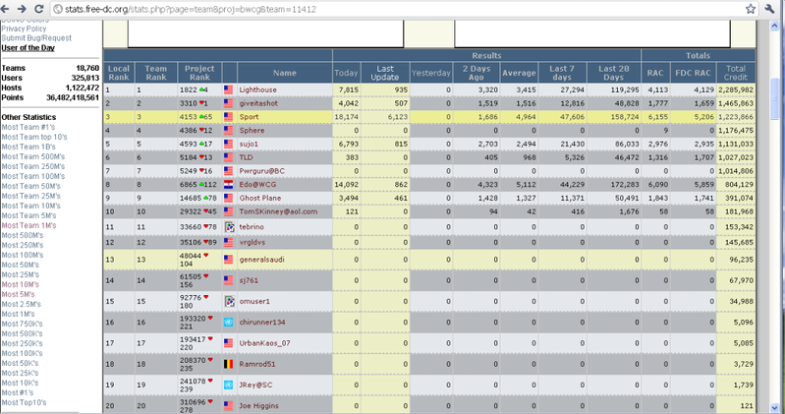Viewport: 785px width, 414px height.
Task: Click the Belgian flag beside Ramrod51
Action: coord(229,365)
